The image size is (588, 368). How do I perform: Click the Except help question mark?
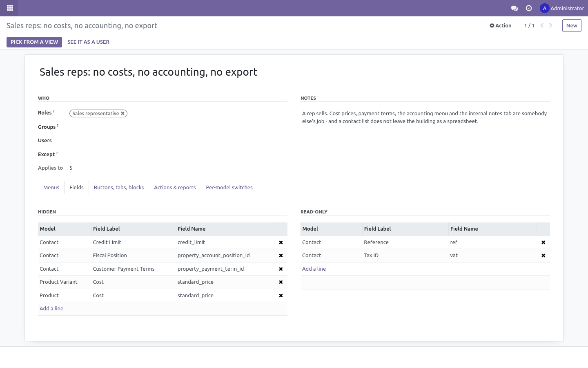(x=57, y=153)
